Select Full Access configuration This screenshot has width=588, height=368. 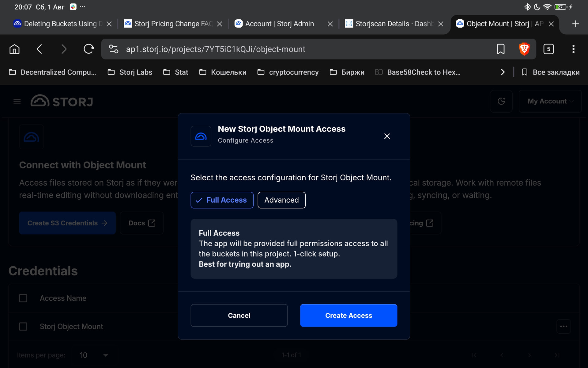(222, 200)
